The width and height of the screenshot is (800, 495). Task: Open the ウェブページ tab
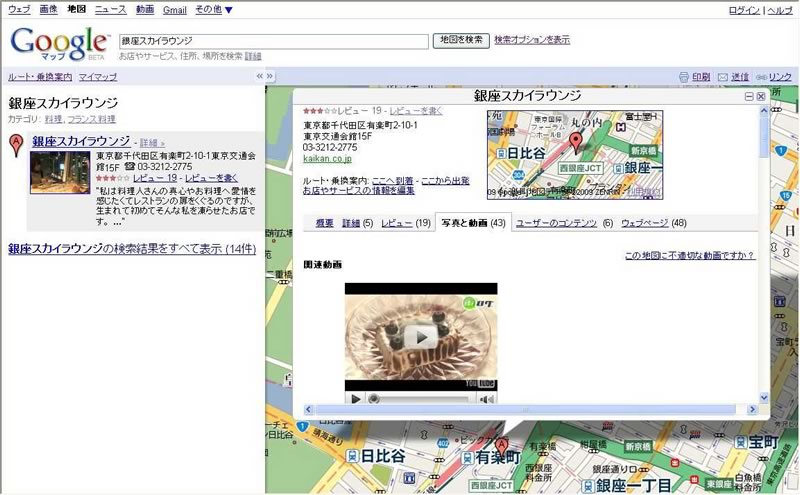[x=653, y=223]
